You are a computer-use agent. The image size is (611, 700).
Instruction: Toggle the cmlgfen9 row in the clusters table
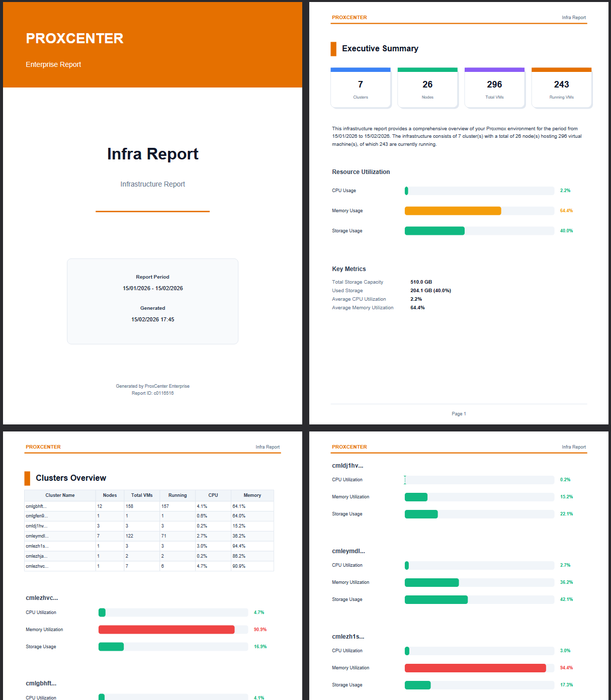point(60,516)
